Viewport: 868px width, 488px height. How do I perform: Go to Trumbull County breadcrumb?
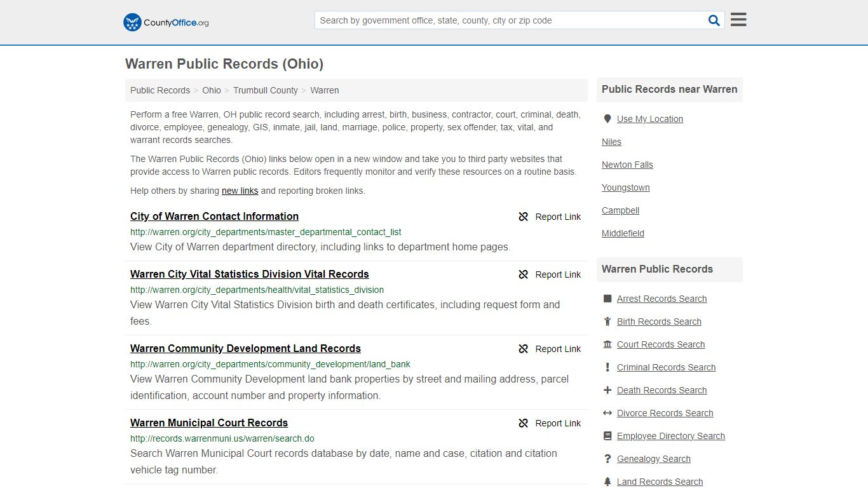pyautogui.click(x=266, y=90)
